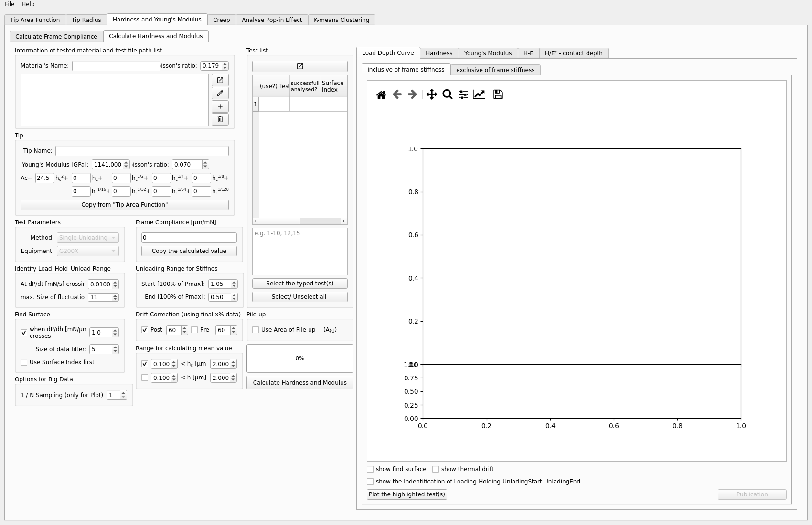
Task: Click the Save figure floppy disk icon
Action: (x=498, y=94)
